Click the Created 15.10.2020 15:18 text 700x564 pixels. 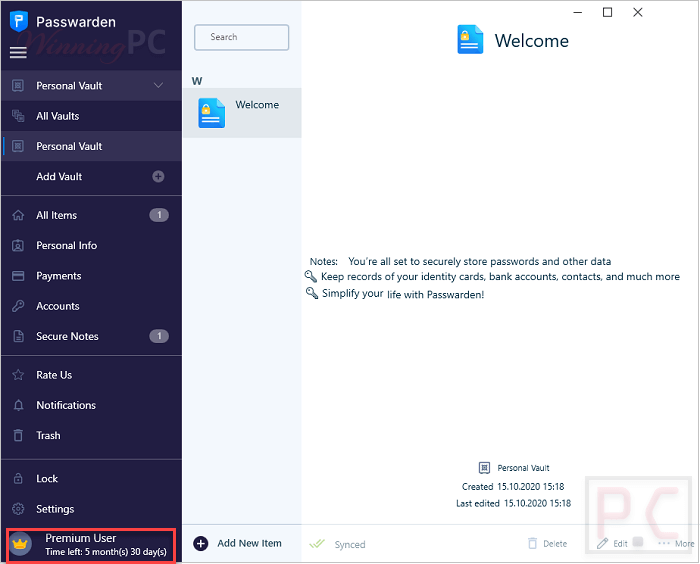[513, 487]
